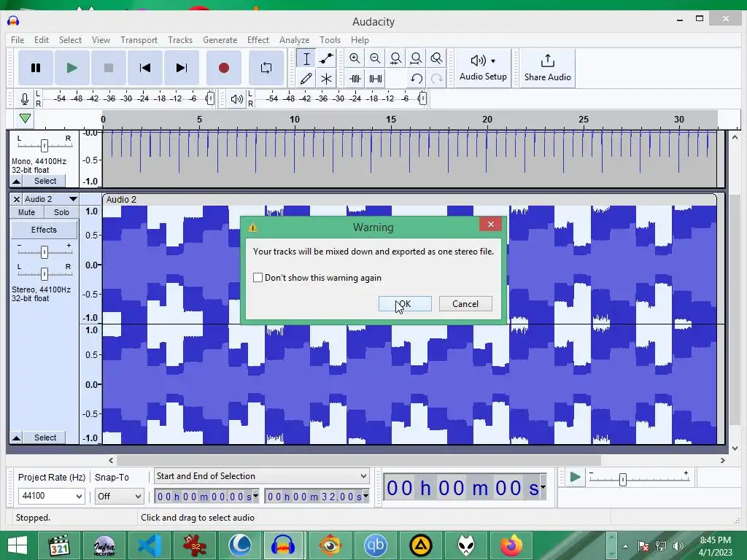Click Select button on the mono track
Image resolution: width=747 pixels, height=560 pixels.
pyautogui.click(x=45, y=181)
